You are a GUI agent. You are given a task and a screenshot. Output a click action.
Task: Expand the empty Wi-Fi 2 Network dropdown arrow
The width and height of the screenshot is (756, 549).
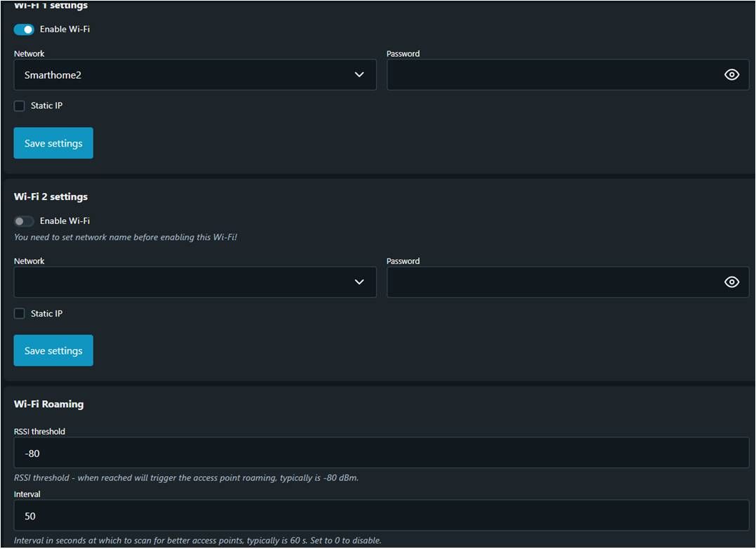tap(359, 282)
